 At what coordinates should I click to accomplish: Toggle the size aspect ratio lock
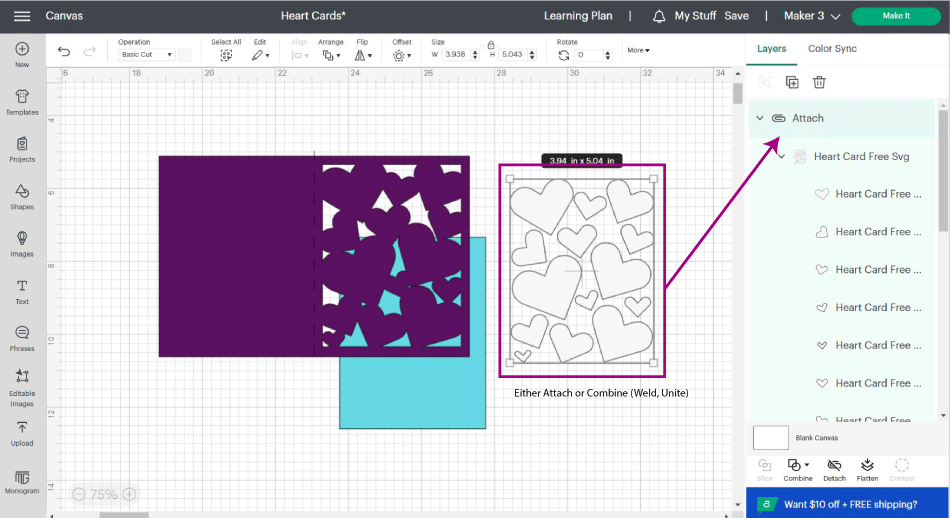490,46
